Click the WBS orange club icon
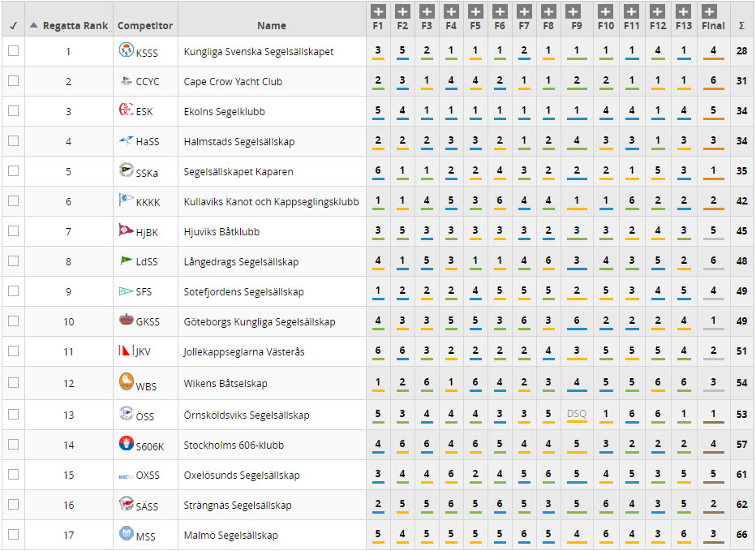Image resolution: width=756 pixels, height=551 pixels. (126, 381)
